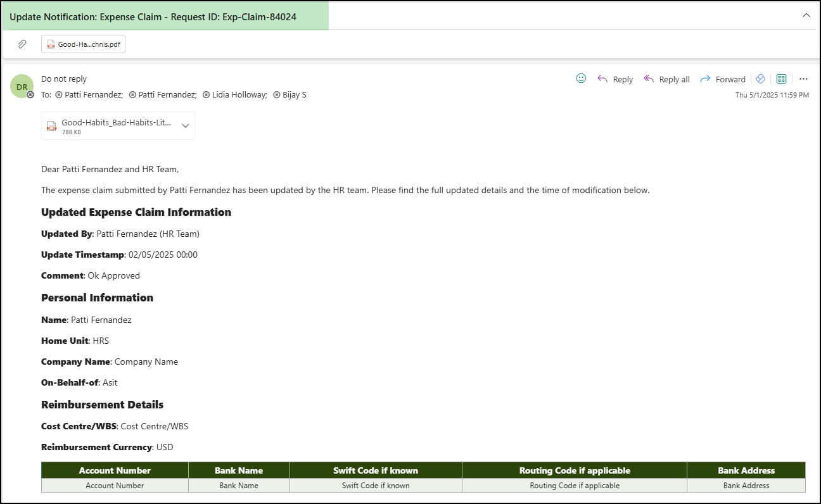The height and width of the screenshot is (504, 821).
Task: Click the Forward arrow icon
Action: point(705,79)
